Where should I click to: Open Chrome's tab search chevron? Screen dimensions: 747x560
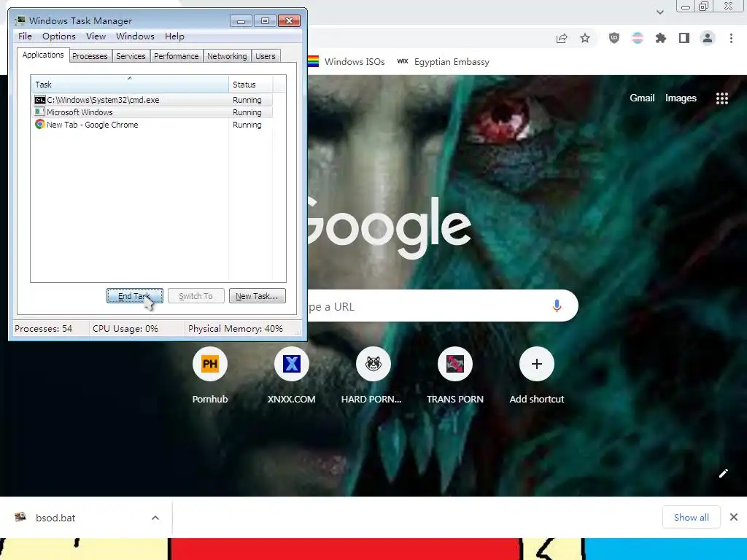point(659,12)
